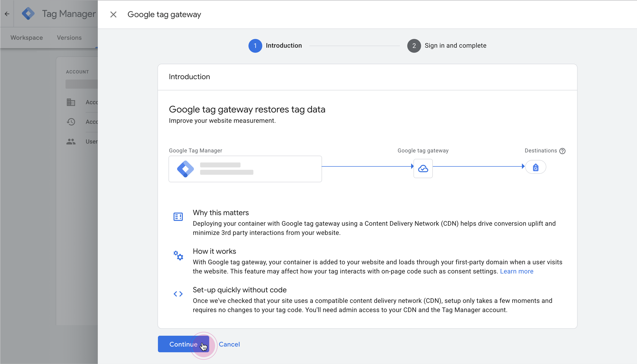Click the back arrow in Tag Manager header
Viewport: 637px width, 364px height.
pyautogui.click(x=7, y=14)
